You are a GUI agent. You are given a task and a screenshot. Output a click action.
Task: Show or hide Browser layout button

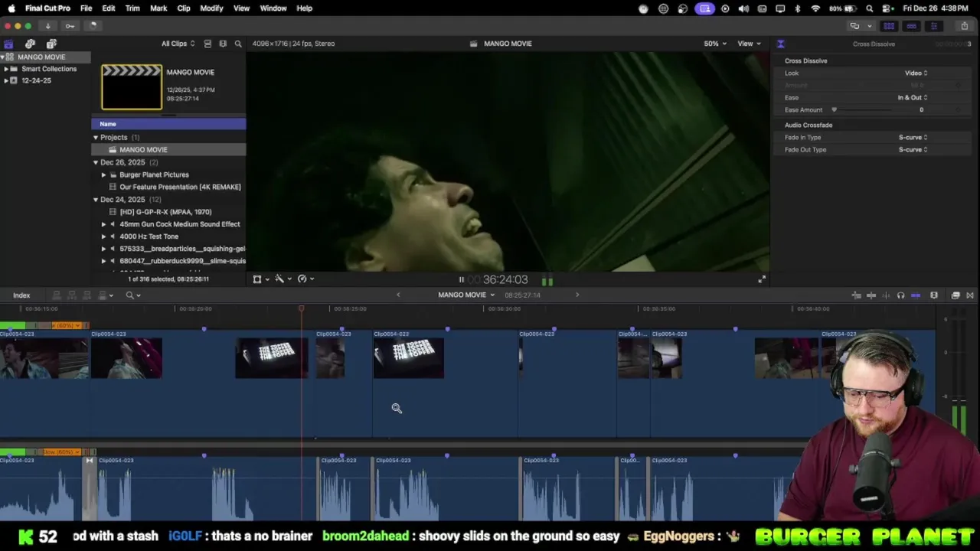click(889, 26)
